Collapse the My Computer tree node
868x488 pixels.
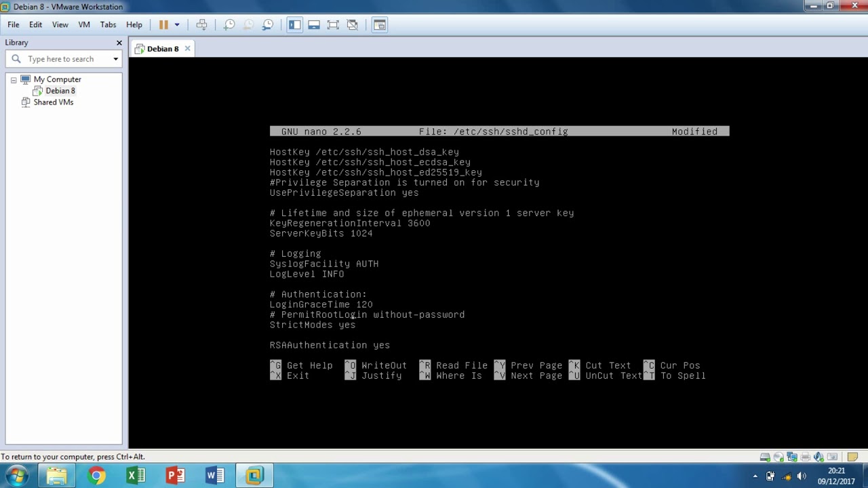[14, 80]
